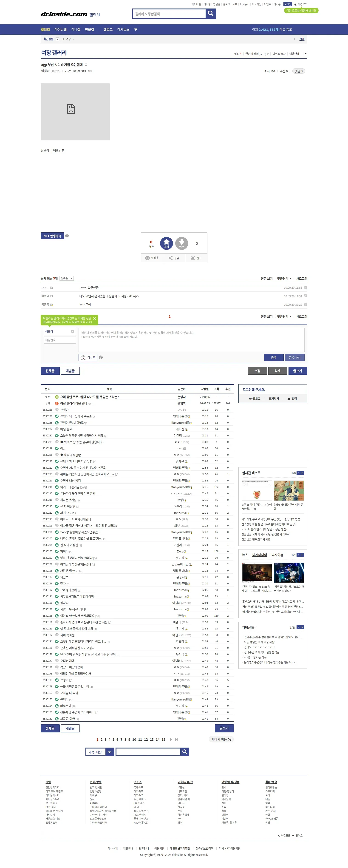The width and height of the screenshot is (348, 868).
Task: Open the 등록순 comment sort dropdown
Action: coord(66,278)
